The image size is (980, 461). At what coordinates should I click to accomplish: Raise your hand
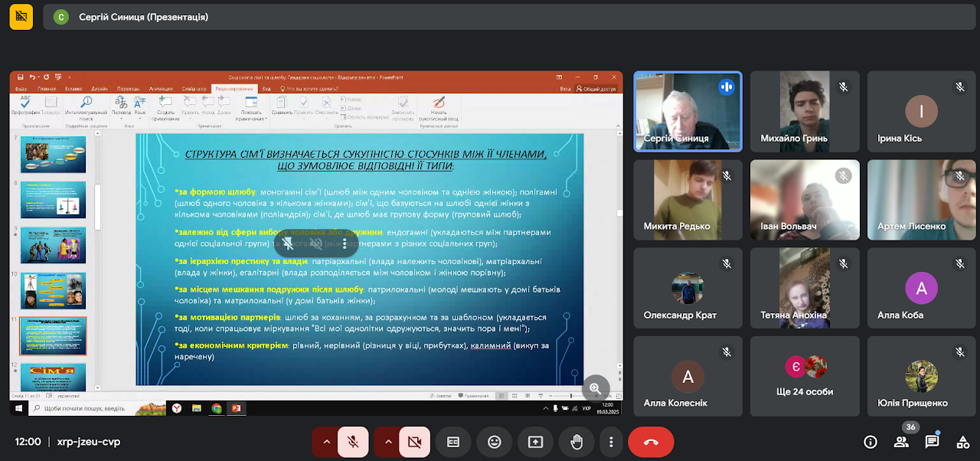576,442
